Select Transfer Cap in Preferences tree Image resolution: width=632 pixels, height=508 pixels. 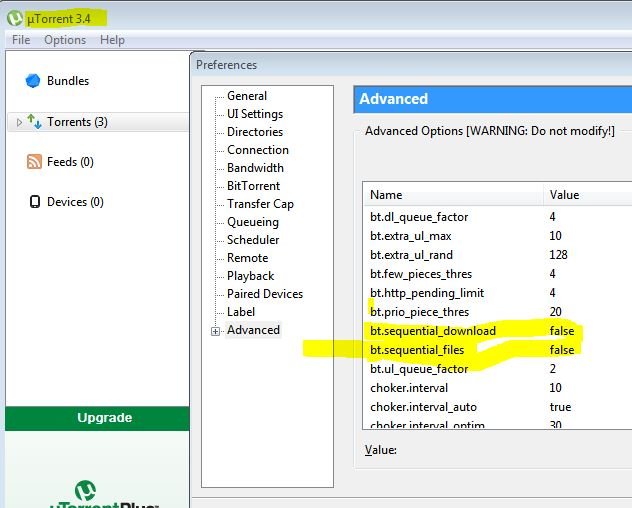point(260,204)
